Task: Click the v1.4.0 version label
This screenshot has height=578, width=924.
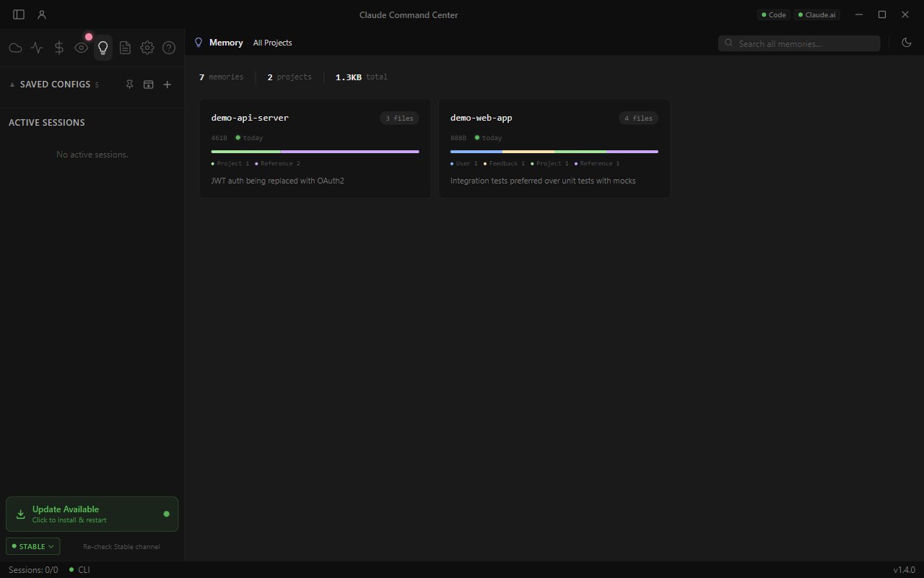Action: click(904, 570)
